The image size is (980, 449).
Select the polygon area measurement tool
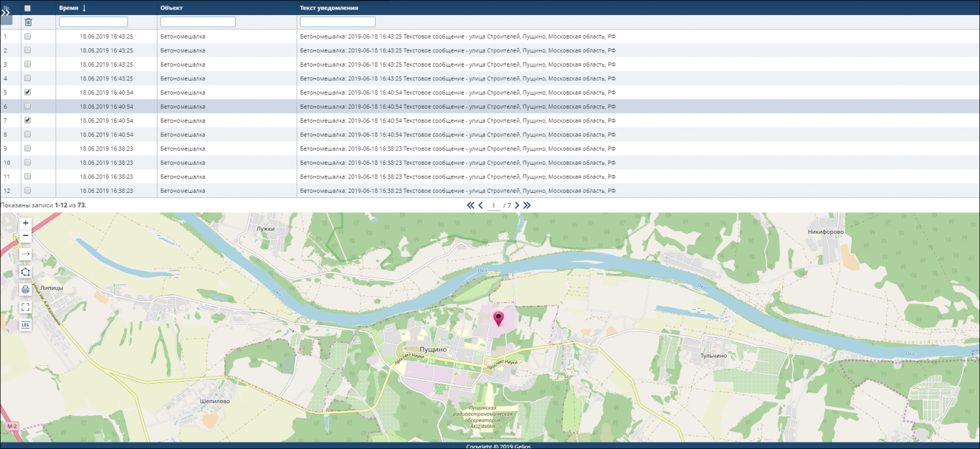point(25,272)
